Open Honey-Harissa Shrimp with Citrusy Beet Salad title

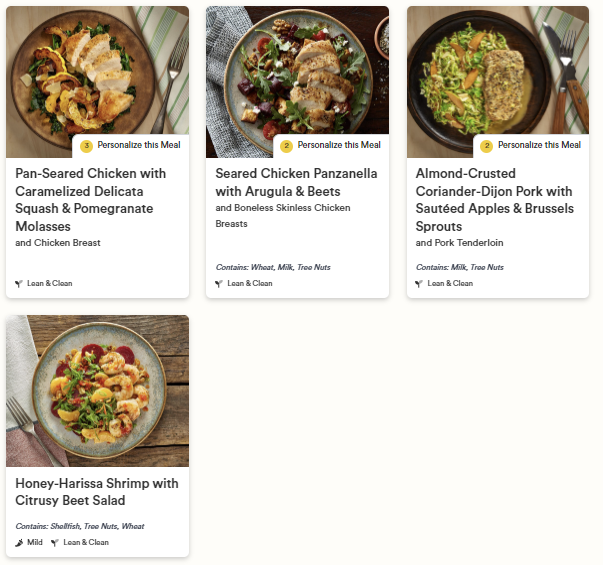(96, 492)
